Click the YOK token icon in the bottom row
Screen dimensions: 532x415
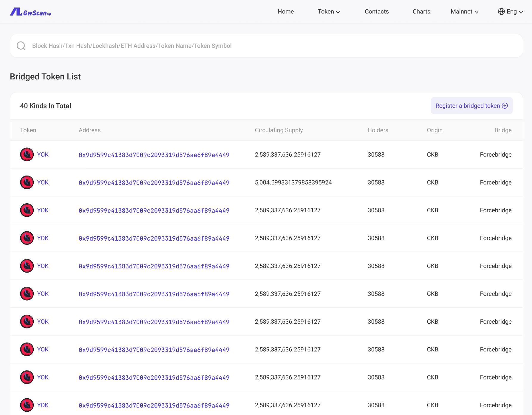[27, 405]
